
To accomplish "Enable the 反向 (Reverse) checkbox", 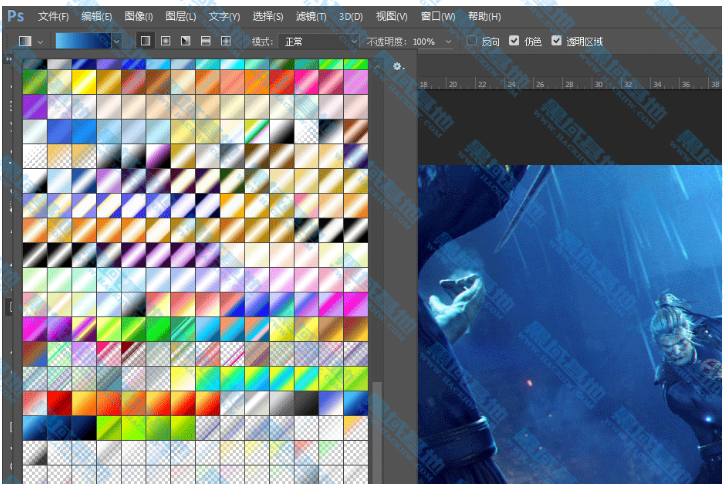I will pyautogui.click(x=471, y=41).
